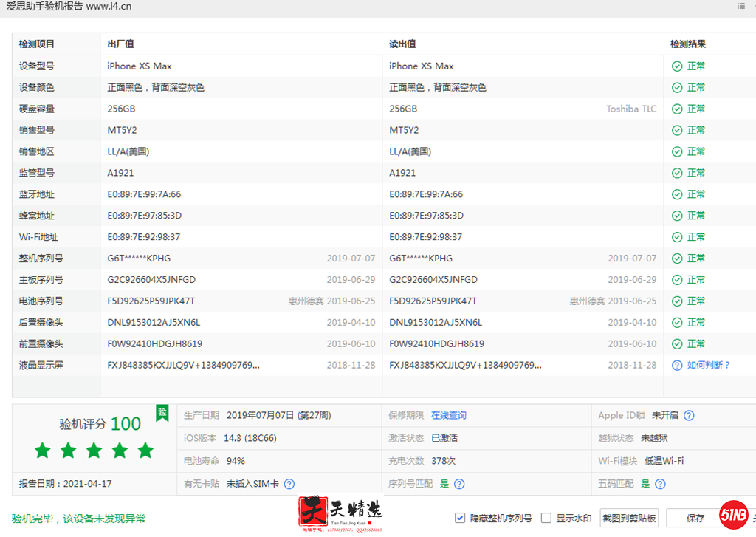Select the 整机序列号 row label
The image size is (756, 537).
(x=41, y=259)
